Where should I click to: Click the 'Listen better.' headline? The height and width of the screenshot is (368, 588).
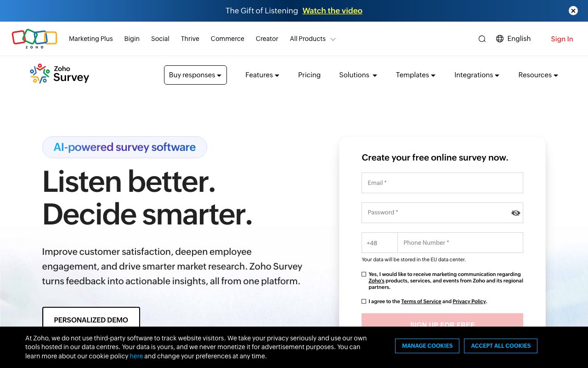(129, 182)
